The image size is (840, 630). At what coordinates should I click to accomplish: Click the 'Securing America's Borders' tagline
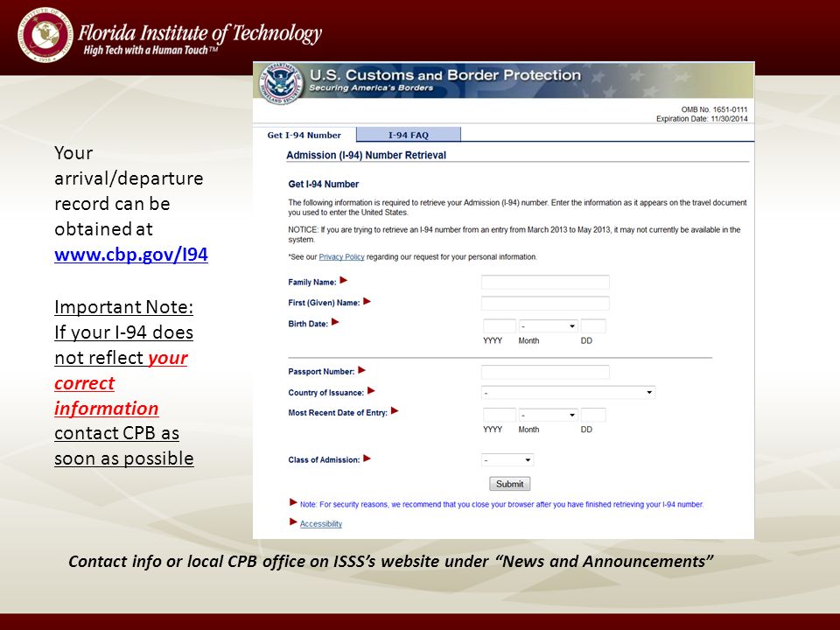tap(371, 87)
